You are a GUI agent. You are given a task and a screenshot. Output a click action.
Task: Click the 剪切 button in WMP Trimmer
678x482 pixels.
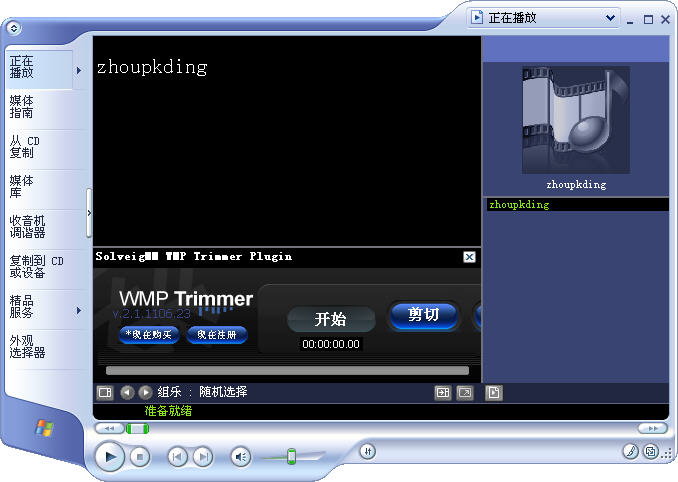424,315
